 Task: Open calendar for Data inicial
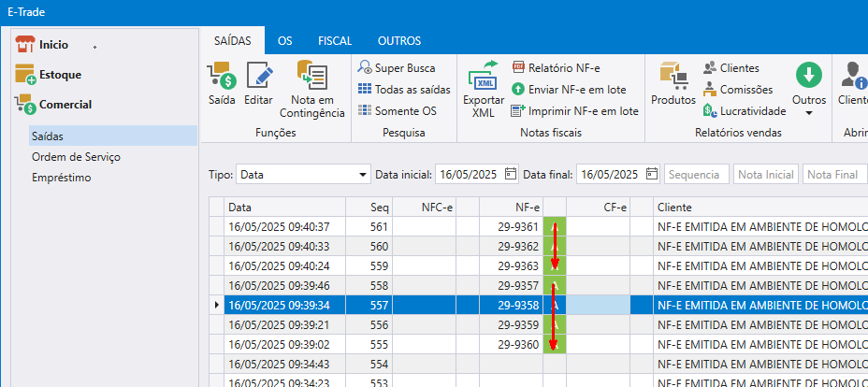click(x=511, y=175)
